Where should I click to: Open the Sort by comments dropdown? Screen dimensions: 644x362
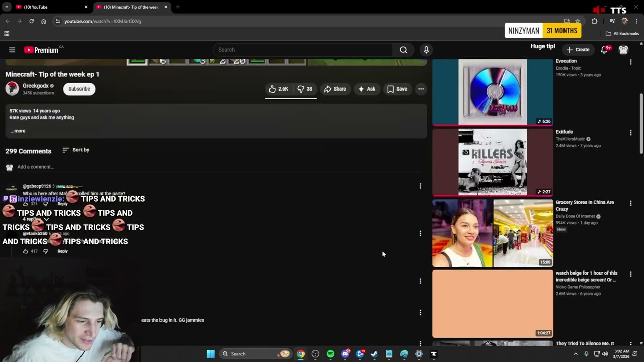click(x=76, y=150)
